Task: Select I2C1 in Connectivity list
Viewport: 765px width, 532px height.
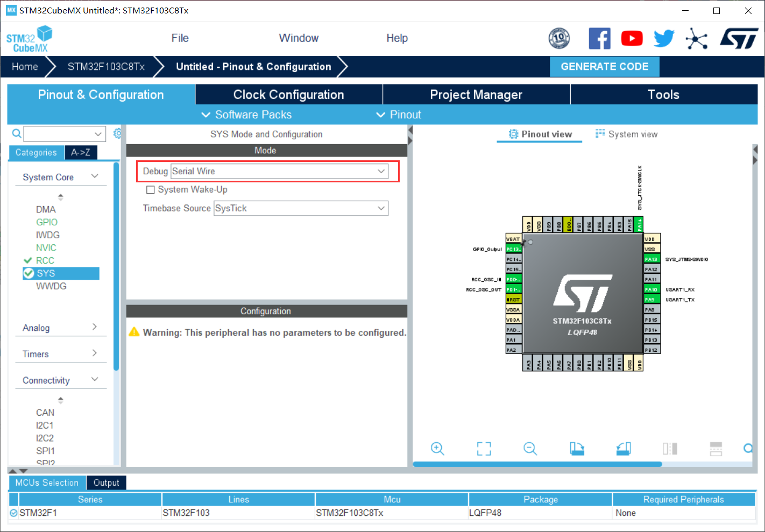Action: click(45, 425)
